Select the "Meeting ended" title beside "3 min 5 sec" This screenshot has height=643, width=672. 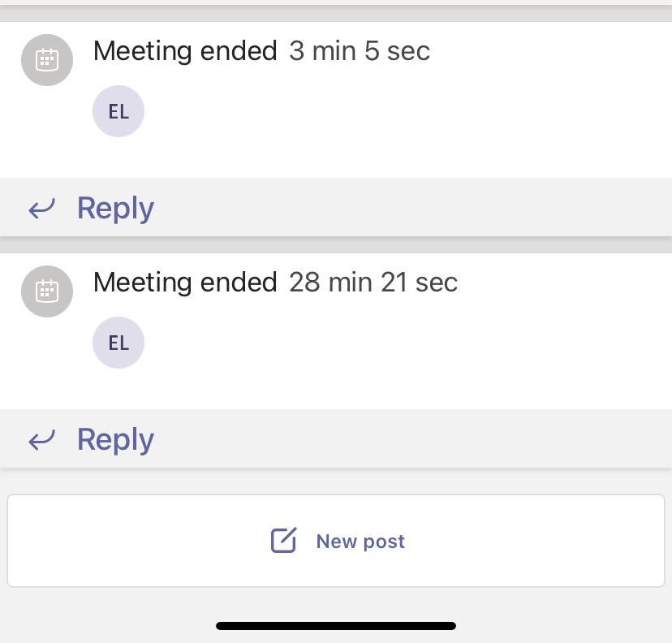(185, 51)
